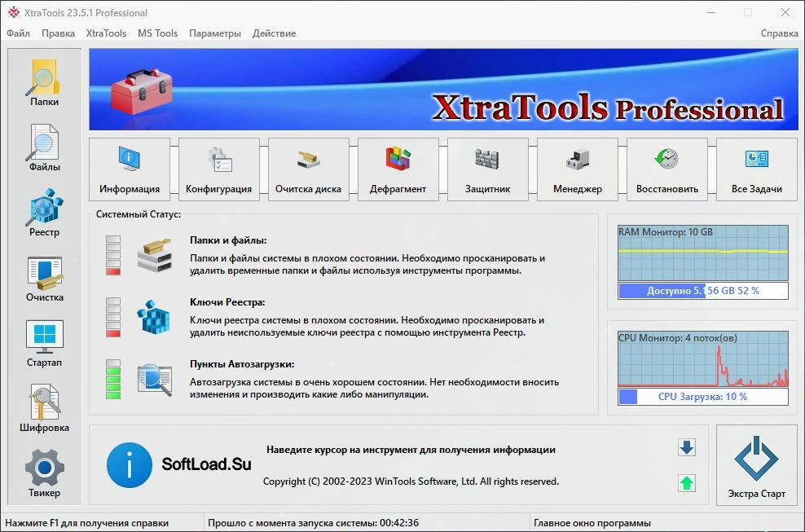This screenshot has width=805, height=532.
Task: Click the Ключи Реестра level indicator
Action: tap(113, 318)
